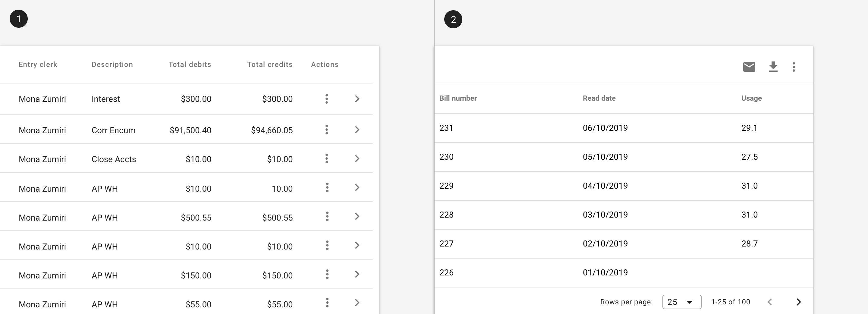Expand the $500.55 AP WH row chevron

pos(357,217)
